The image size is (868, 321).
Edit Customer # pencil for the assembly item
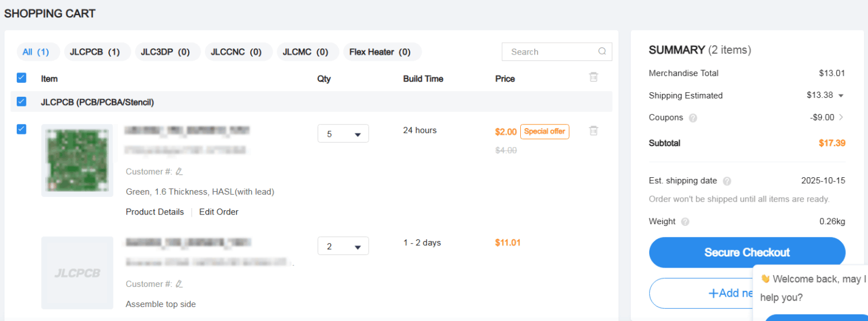pos(179,284)
